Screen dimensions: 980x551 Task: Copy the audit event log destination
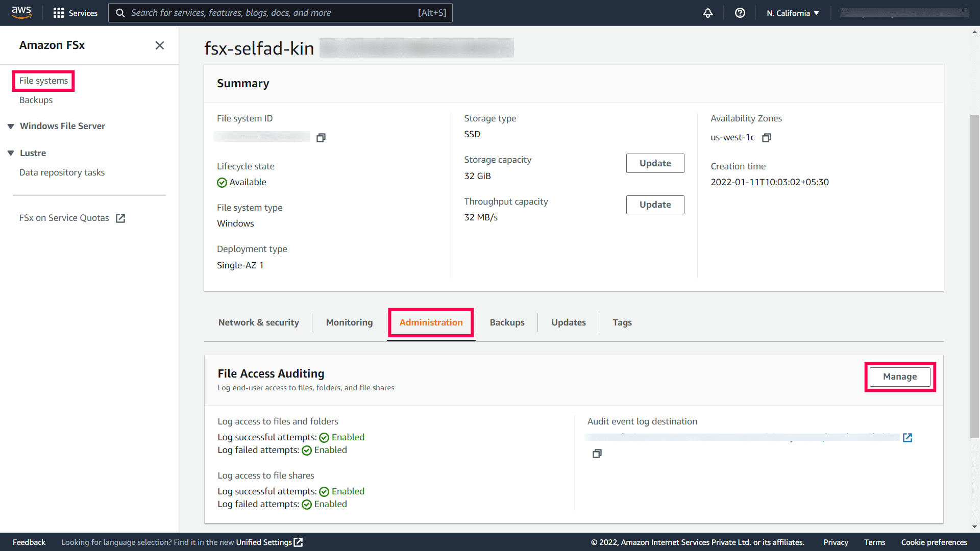[597, 454]
